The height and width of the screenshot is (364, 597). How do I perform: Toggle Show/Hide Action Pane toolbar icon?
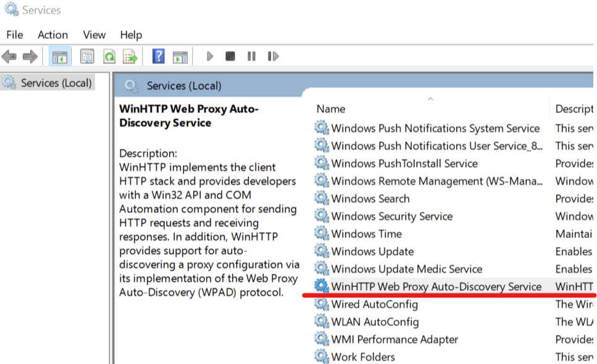coord(180,57)
